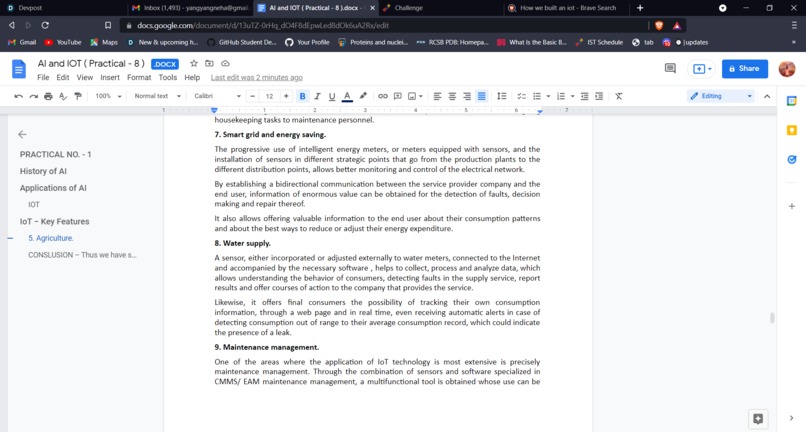Move document with folder icon
The image size is (806, 432).
click(x=209, y=63)
